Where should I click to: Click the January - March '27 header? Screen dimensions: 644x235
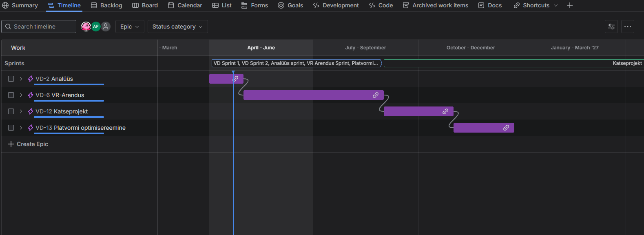(x=575, y=48)
